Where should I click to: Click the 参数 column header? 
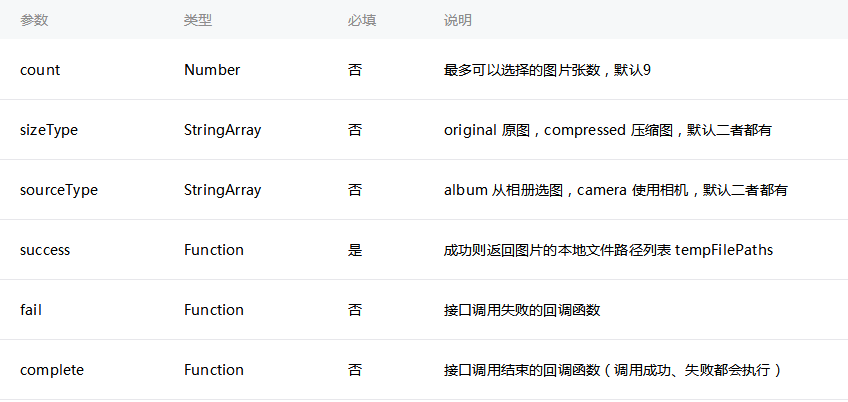point(34,21)
